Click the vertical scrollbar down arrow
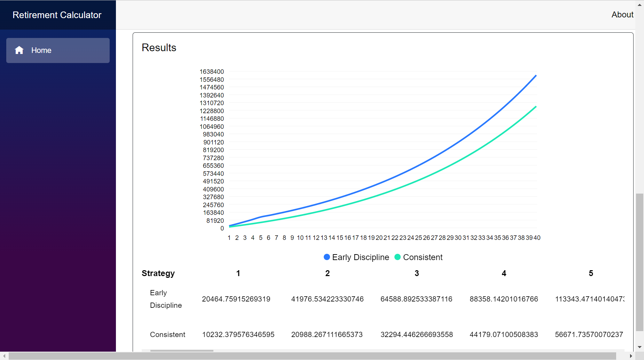Viewport: 644px width, 360px height. click(x=639, y=347)
